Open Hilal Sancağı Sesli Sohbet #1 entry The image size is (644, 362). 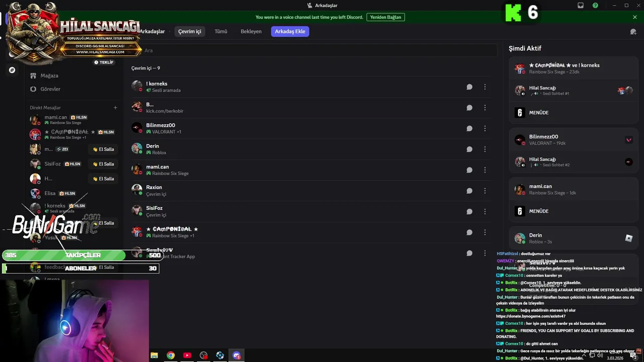pos(574,90)
